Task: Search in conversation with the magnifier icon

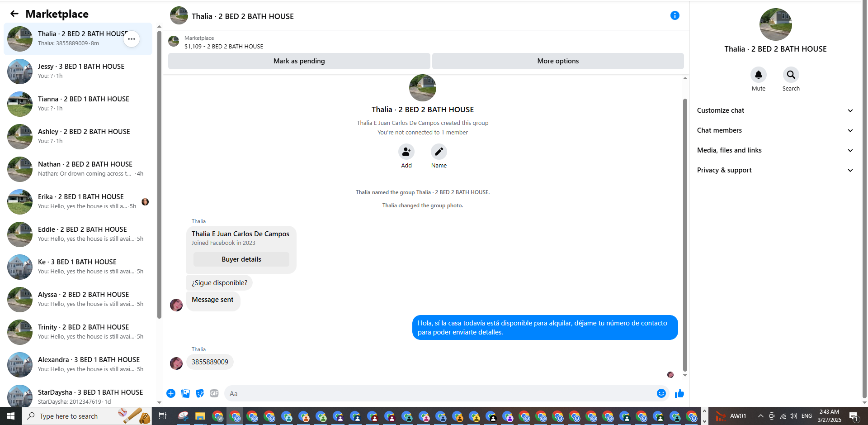Action: click(791, 75)
